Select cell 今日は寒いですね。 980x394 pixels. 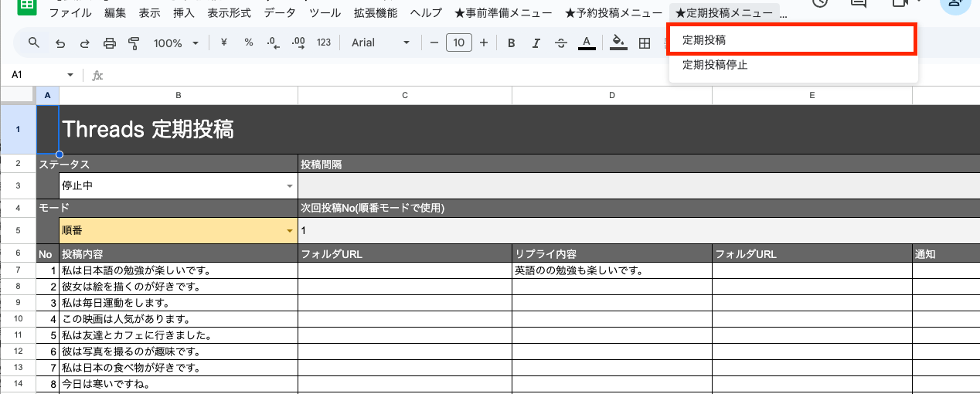(179, 383)
